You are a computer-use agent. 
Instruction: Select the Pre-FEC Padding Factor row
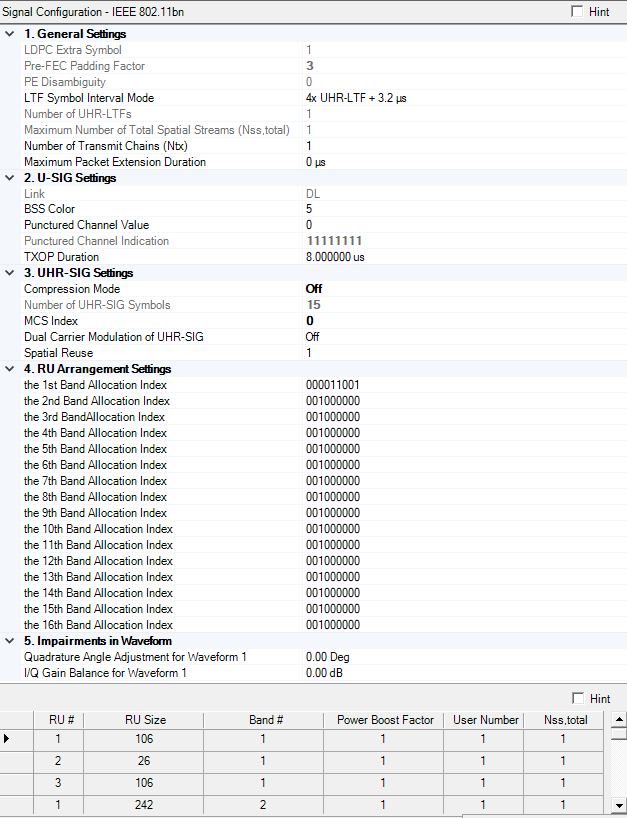[x=324, y=66]
